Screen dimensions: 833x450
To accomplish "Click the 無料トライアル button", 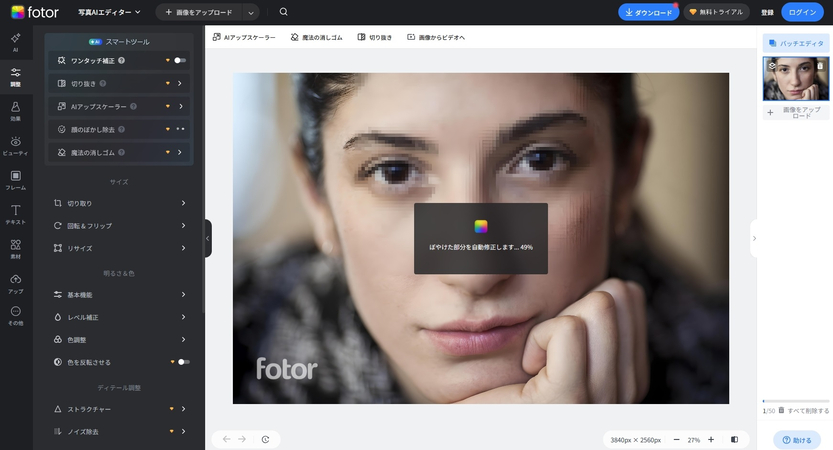I will pyautogui.click(x=716, y=12).
